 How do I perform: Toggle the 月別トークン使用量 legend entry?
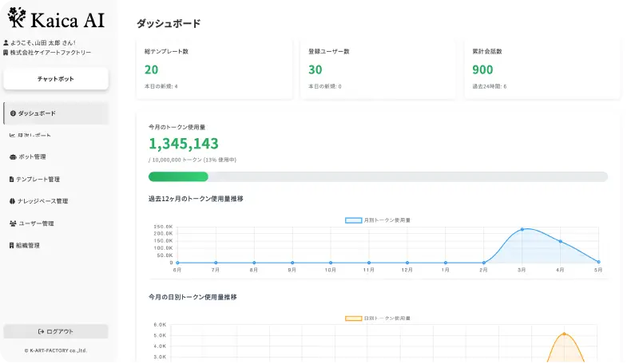tap(378, 220)
